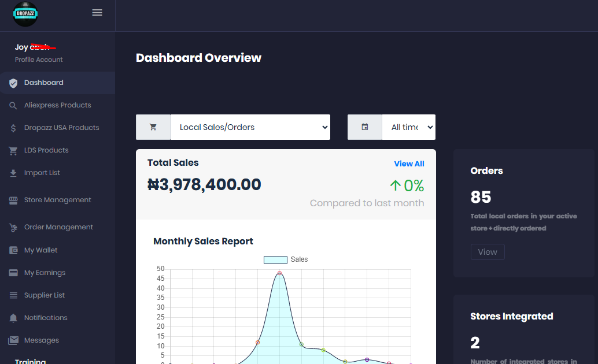
Task: Click the Dropazz USA Products dollar icon
Action: (13, 128)
